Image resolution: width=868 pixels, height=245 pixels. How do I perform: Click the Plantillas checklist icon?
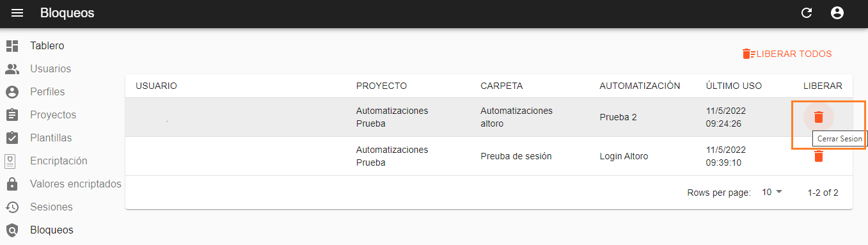pyautogui.click(x=12, y=138)
